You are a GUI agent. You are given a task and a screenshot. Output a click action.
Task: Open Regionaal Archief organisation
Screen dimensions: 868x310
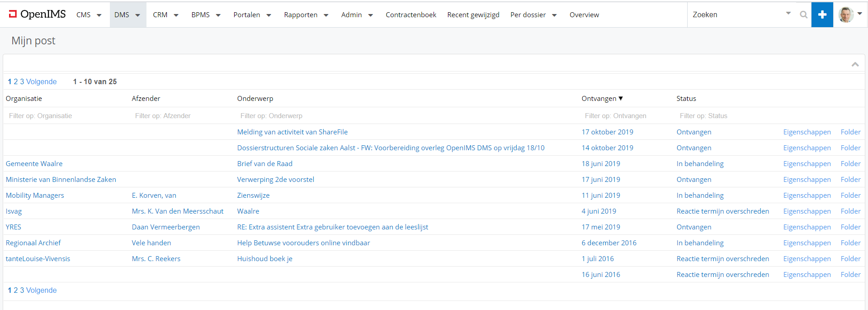click(33, 243)
